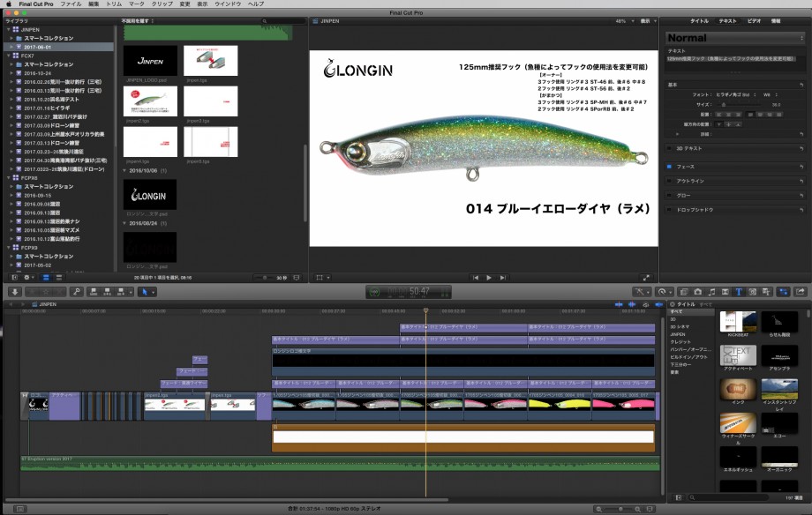The width and height of the screenshot is (812, 515).
Task: Collapse the JINPEN library
Action: (x=9, y=29)
